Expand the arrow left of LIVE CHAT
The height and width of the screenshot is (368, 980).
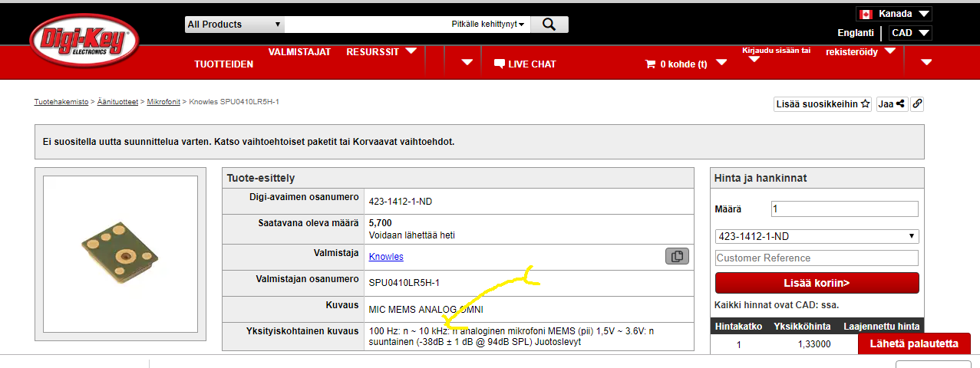(x=467, y=63)
